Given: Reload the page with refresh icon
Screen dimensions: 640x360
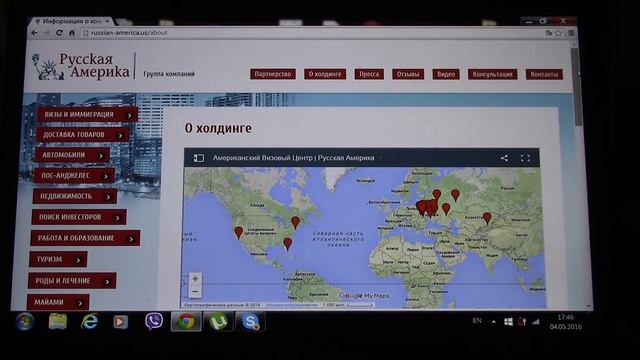Looking at the screenshot, I should (60, 33).
